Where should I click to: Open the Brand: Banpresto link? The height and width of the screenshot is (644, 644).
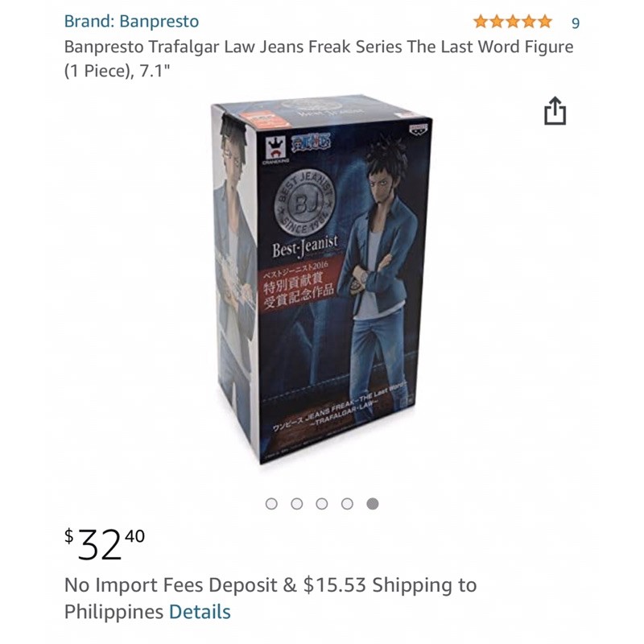pyautogui.click(x=131, y=22)
